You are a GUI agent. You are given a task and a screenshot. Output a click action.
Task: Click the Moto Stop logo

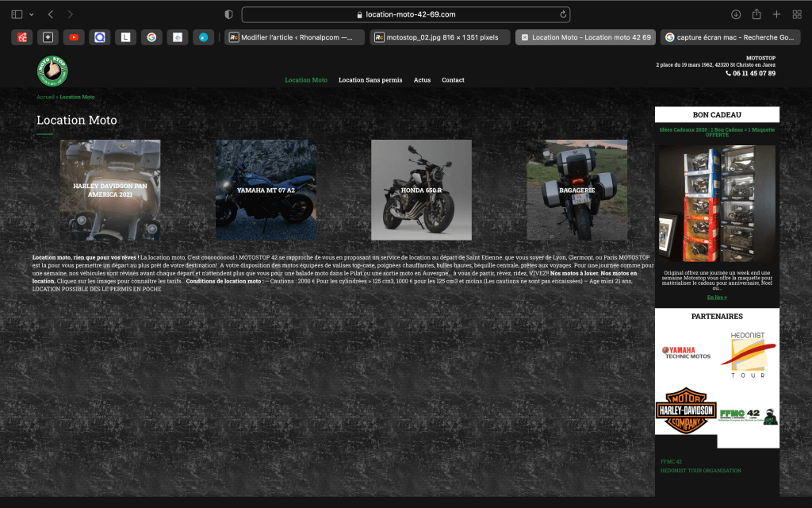coord(52,71)
